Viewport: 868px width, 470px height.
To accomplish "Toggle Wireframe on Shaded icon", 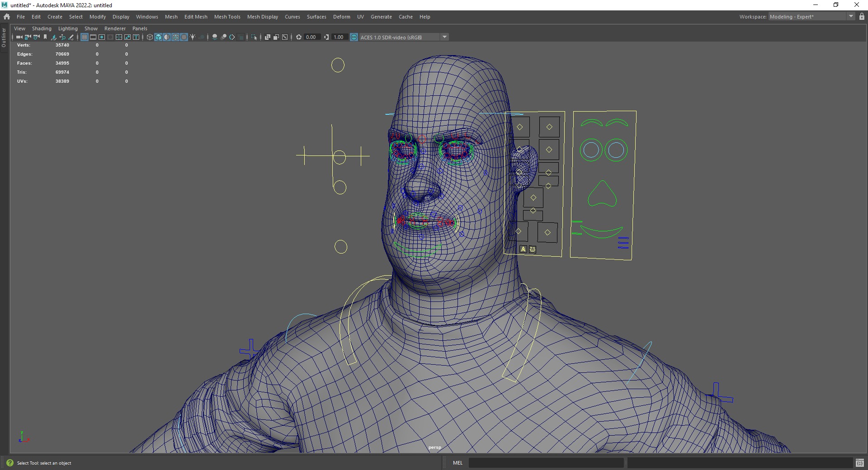I will coord(175,37).
